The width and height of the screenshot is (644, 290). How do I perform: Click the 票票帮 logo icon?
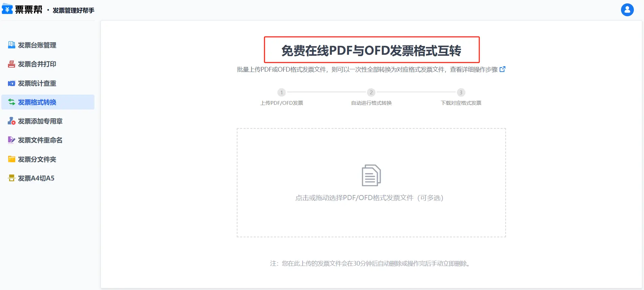coord(7,9)
